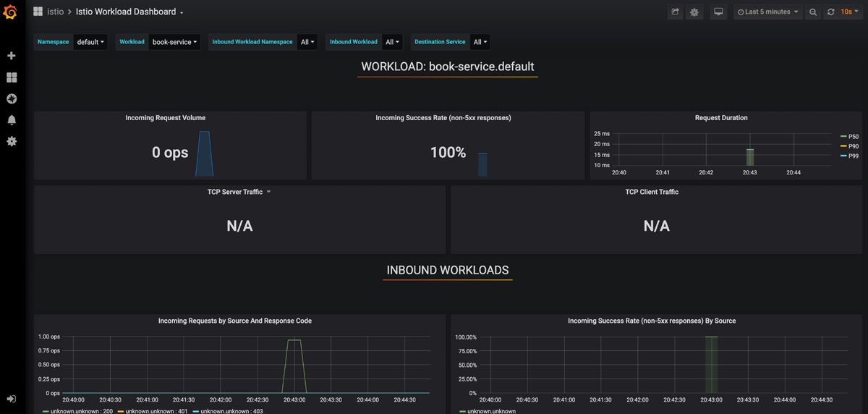Open the Configuration gear in sidebar
The image size is (868, 414).
pyautogui.click(x=12, y=141)
